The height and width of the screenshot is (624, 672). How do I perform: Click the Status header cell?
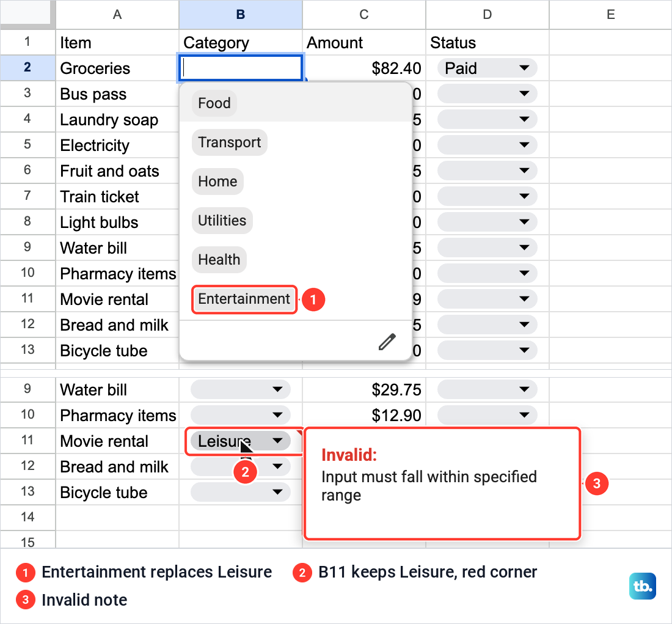pyautogui.click(x=488, y=42)
